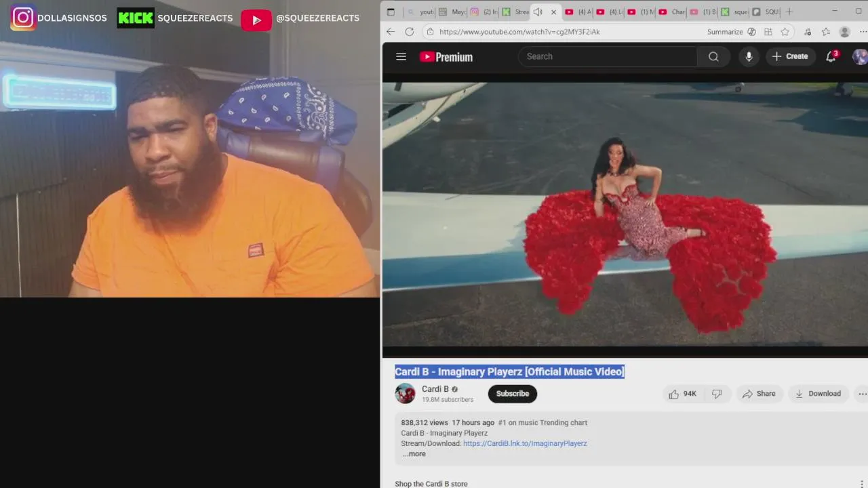Switch to the 'May' tab
Screen dimensions: 868x488
tap(452, 12)
